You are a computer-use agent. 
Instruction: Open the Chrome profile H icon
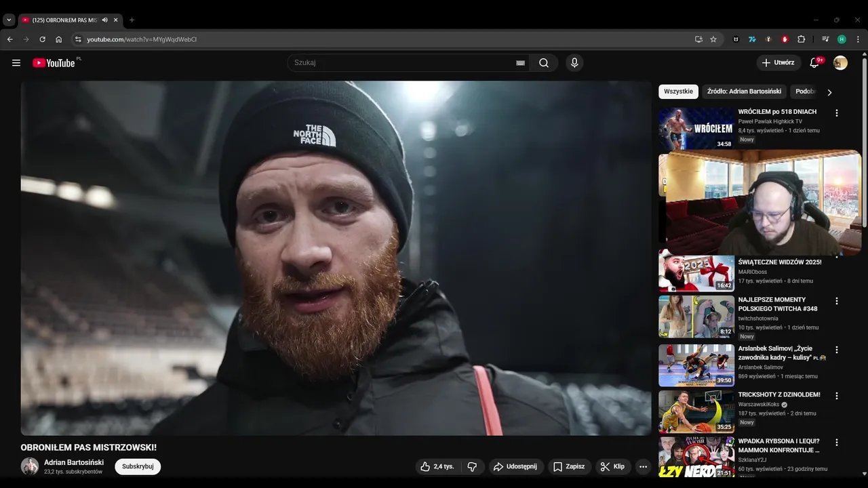tap(842, 39)
